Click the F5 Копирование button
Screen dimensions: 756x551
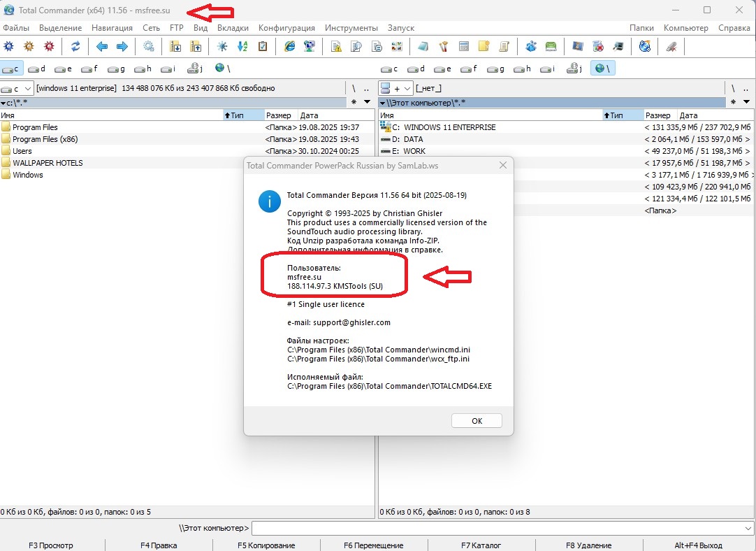click(x=266, y=545)
